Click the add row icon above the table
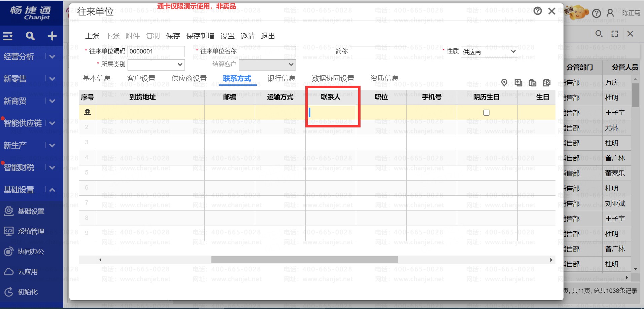644x309 pixels. click(518, 83)
